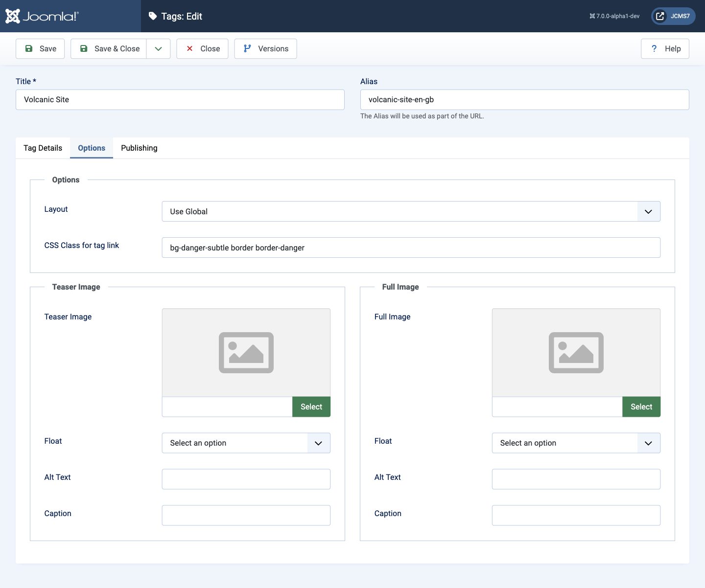Click the Teaser Image Alt Text field
The height and width of the screenshot is (588, 705).
(246, 479)
